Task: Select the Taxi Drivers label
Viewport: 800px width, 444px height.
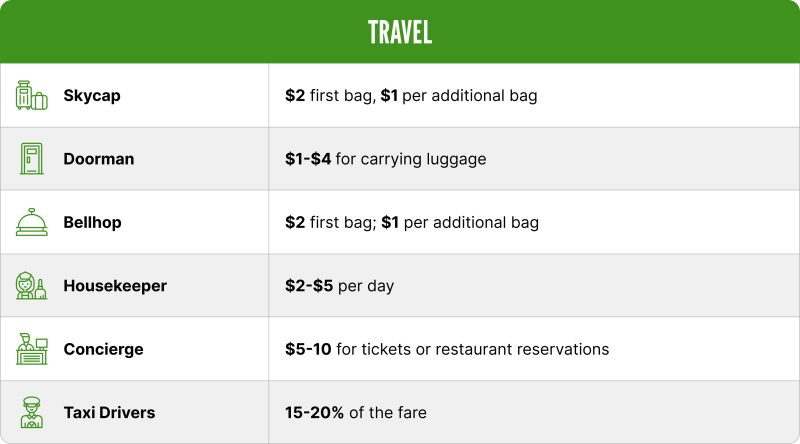Action: 109,412
